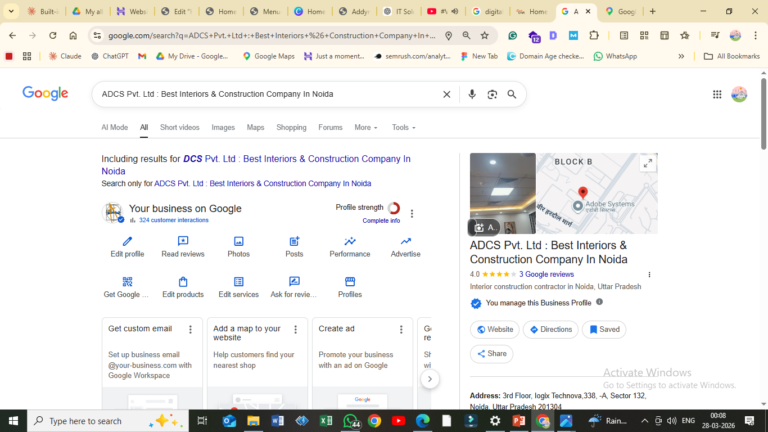The height and width of the screenshot is (432, 768).
Task: Open Your business three-dot options menu
Action: 412,213
